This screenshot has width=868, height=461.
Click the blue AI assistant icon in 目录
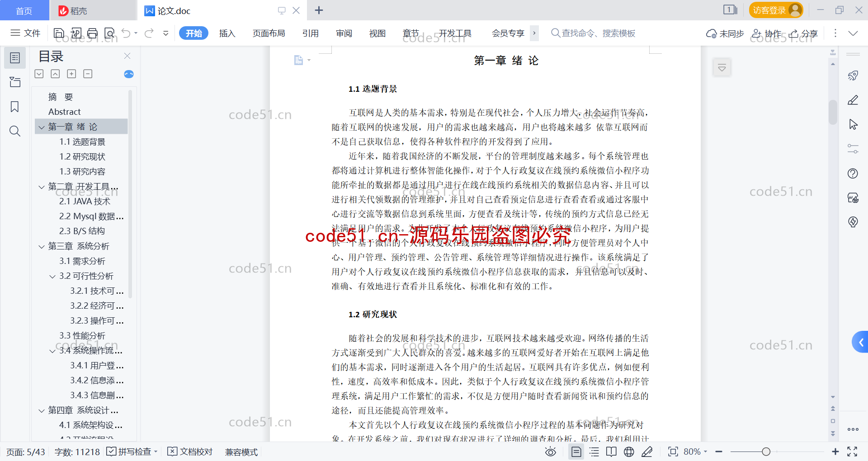coord(129,74)
